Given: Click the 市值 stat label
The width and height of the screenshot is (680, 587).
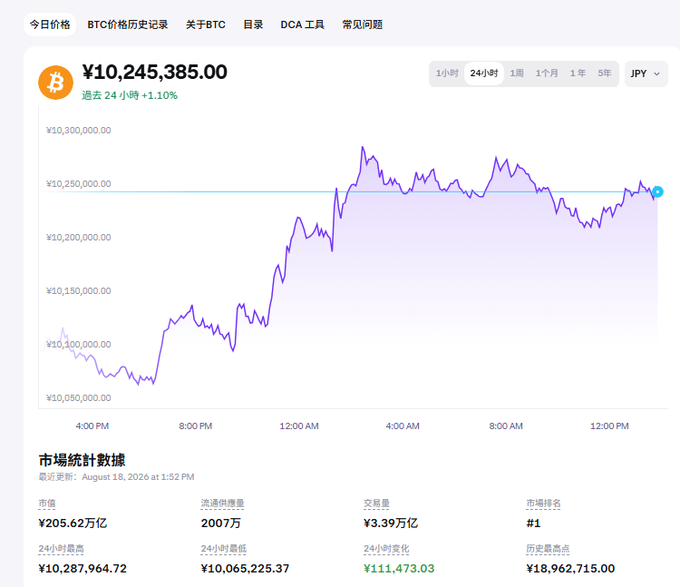Looking at the screenshot, I should [x=47, y=503].
